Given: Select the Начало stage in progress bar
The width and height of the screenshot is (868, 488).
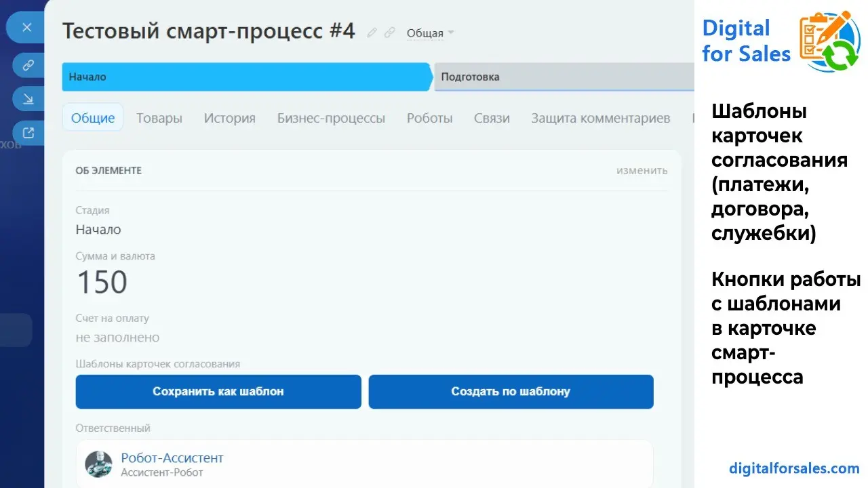Looking at the screenshot, I should click(247, 77).
